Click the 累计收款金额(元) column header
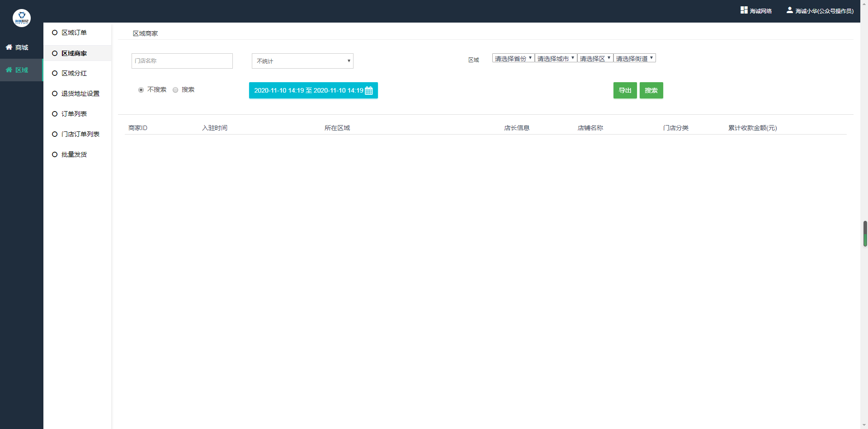 [752, 128]
